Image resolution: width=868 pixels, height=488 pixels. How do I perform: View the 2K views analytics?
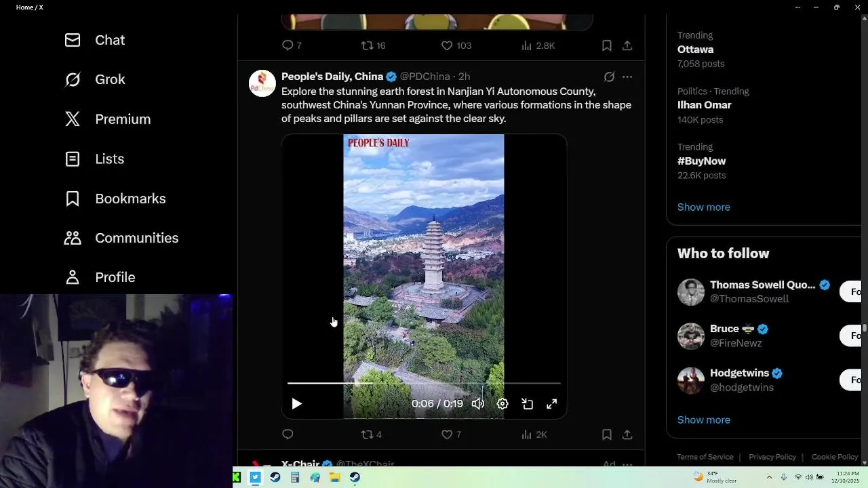[534, 434]
